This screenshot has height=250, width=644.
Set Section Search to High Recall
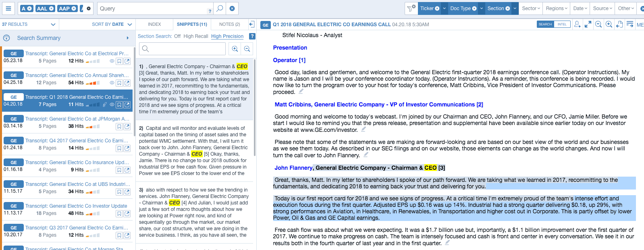[195, 36]
